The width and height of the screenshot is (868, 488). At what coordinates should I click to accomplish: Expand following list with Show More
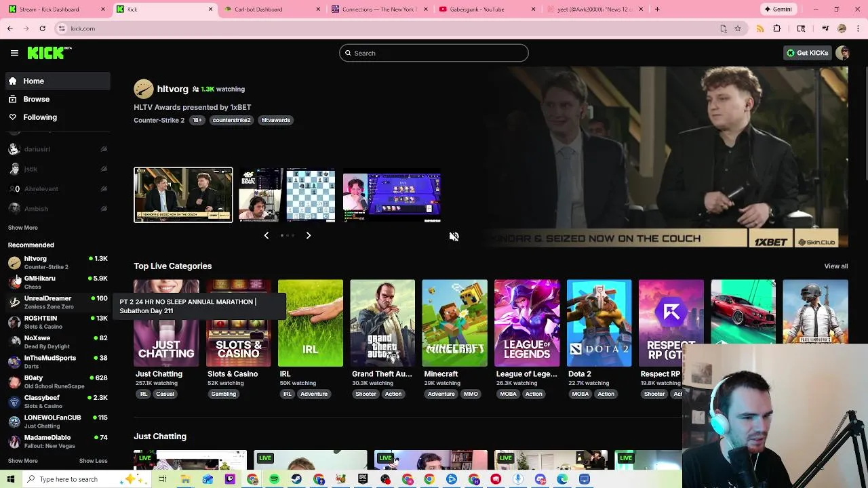tap(23, 228)
